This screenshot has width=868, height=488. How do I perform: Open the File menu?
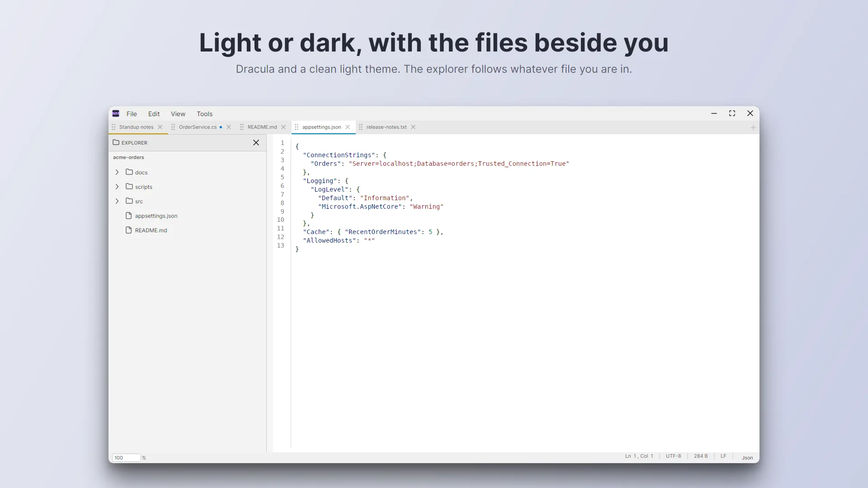132,114
